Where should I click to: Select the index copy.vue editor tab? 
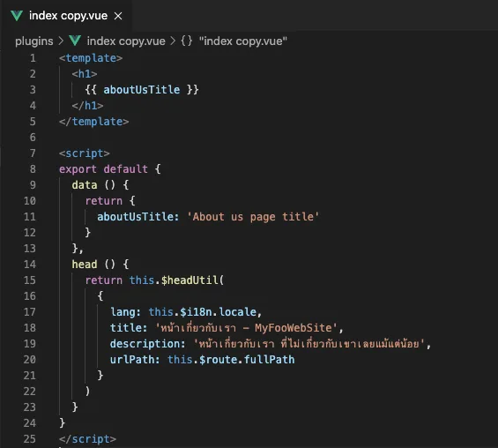66,16
